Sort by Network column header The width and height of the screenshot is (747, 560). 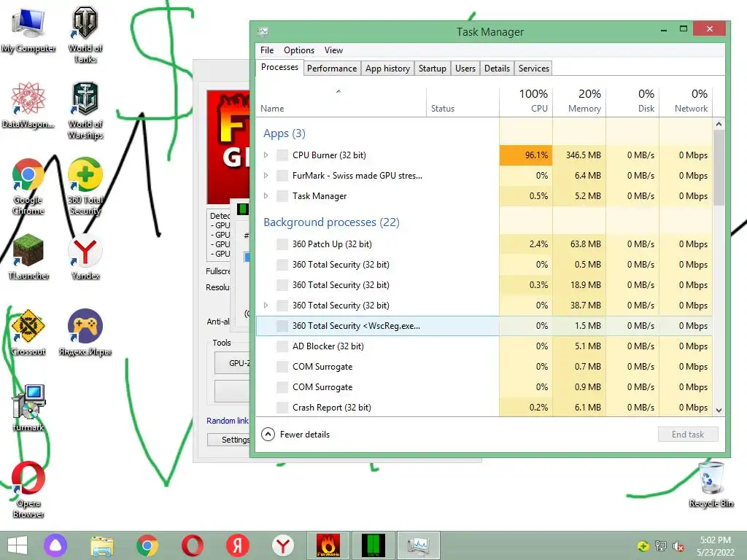coord(686,101)
